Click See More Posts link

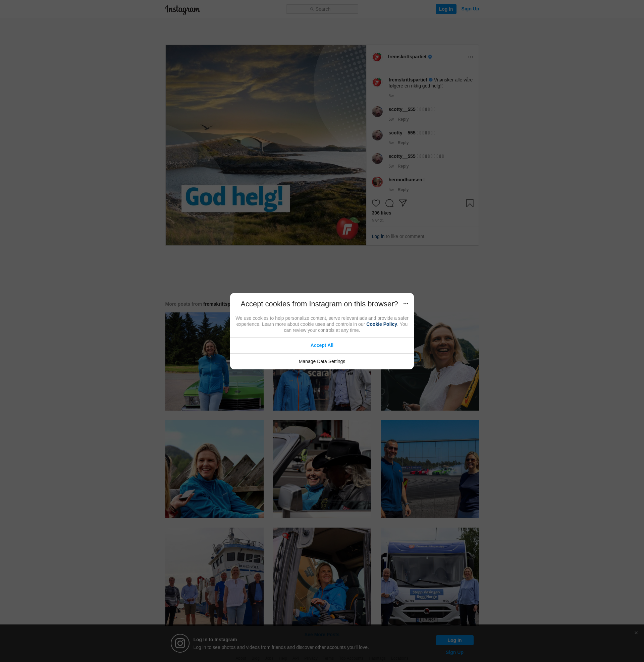point(322,635)
